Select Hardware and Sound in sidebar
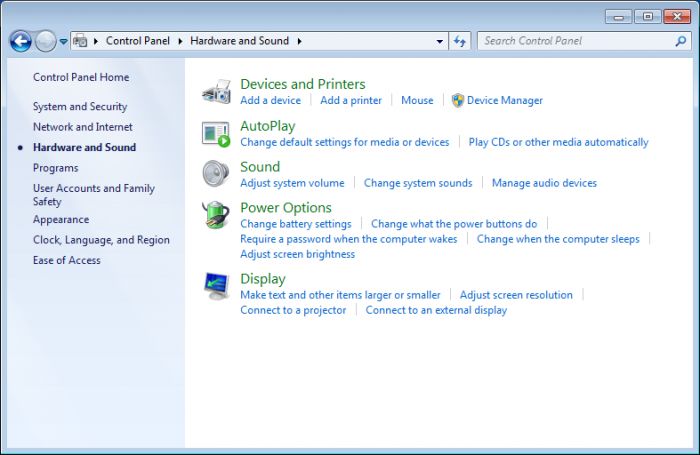Image resolution: width=700 pixels, height=455 pixels. 84,147
